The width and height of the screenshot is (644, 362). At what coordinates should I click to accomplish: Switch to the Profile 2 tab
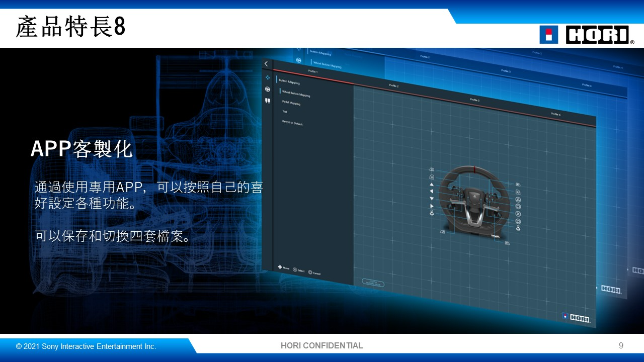(x=394, y=86)
